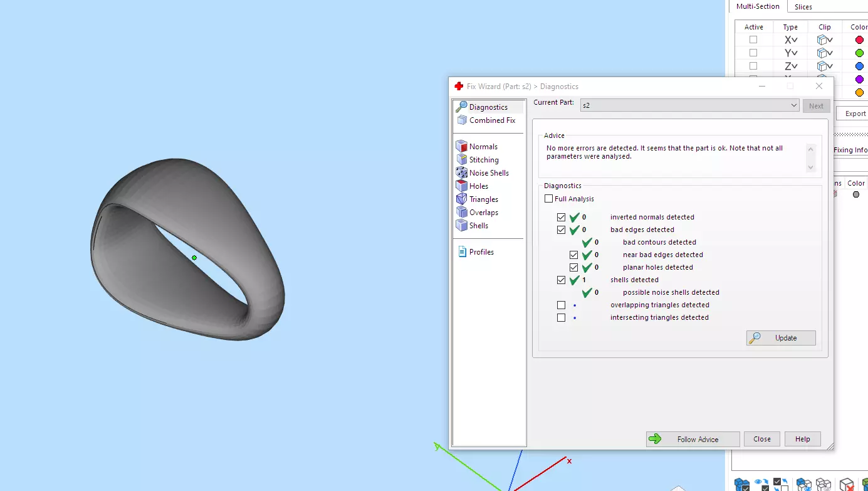Click the Update button
Screen dimensions: 868x491
point(781,338)
